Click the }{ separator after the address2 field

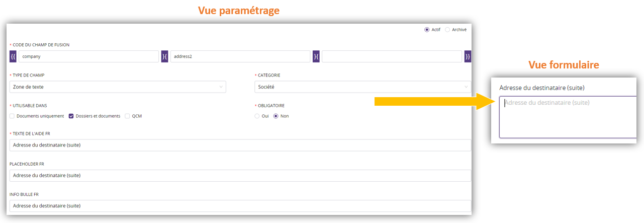tap(316, 56)
